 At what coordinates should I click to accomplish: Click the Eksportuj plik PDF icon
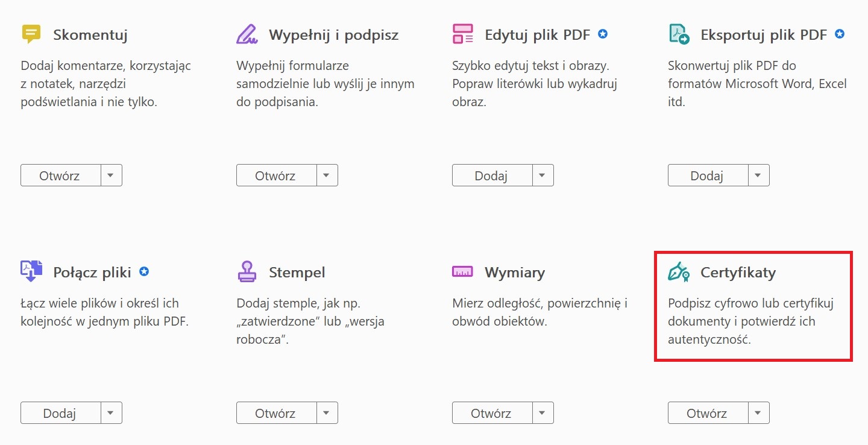pyautogui.click(x=679, y=34)
